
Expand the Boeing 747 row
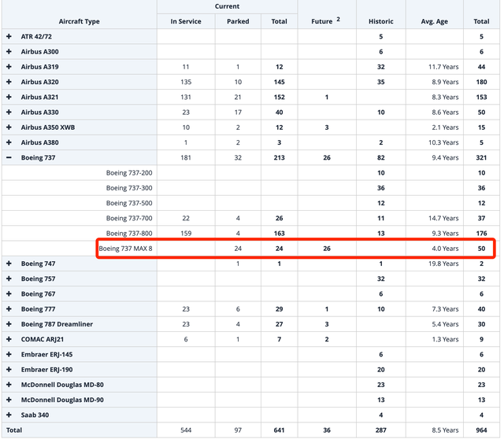click(x=9, y=264)
